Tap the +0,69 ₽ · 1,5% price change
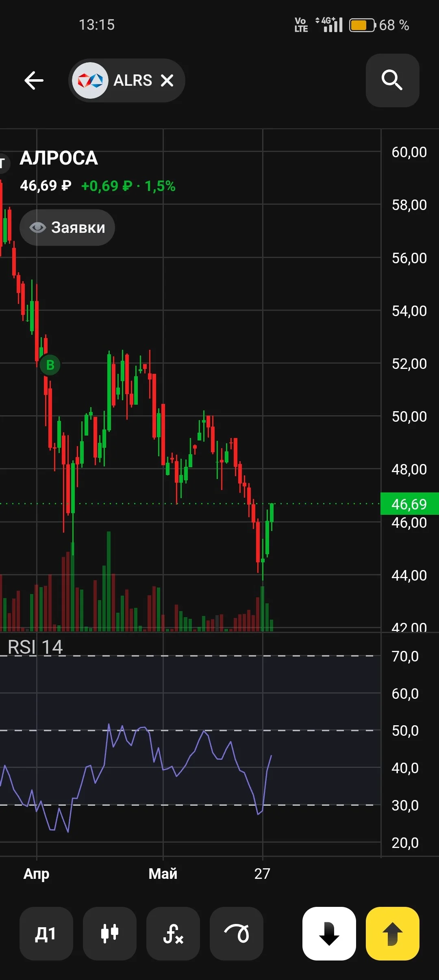Viewport: 439px width, 980px height. point(128,186)
